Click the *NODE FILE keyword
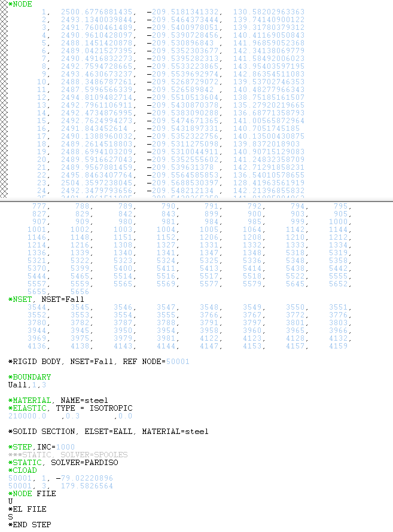The width and height of the screenshot is (393, 532). coord(32,494)
